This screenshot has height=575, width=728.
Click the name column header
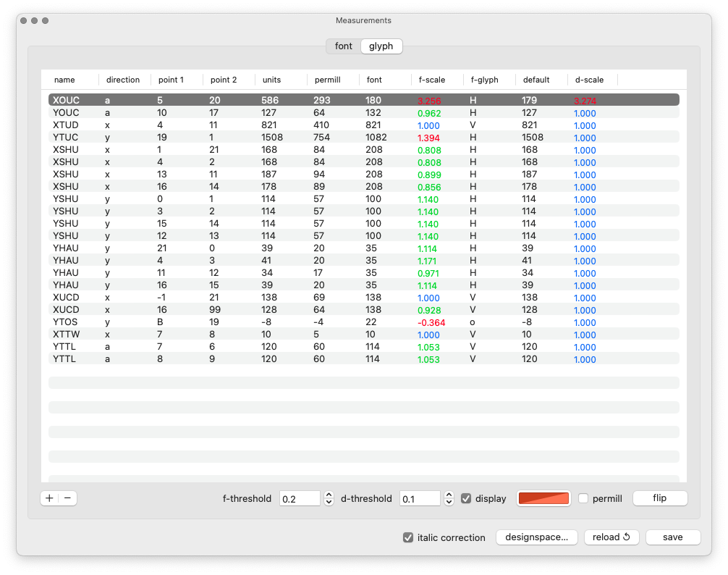[x=64, y=80]
